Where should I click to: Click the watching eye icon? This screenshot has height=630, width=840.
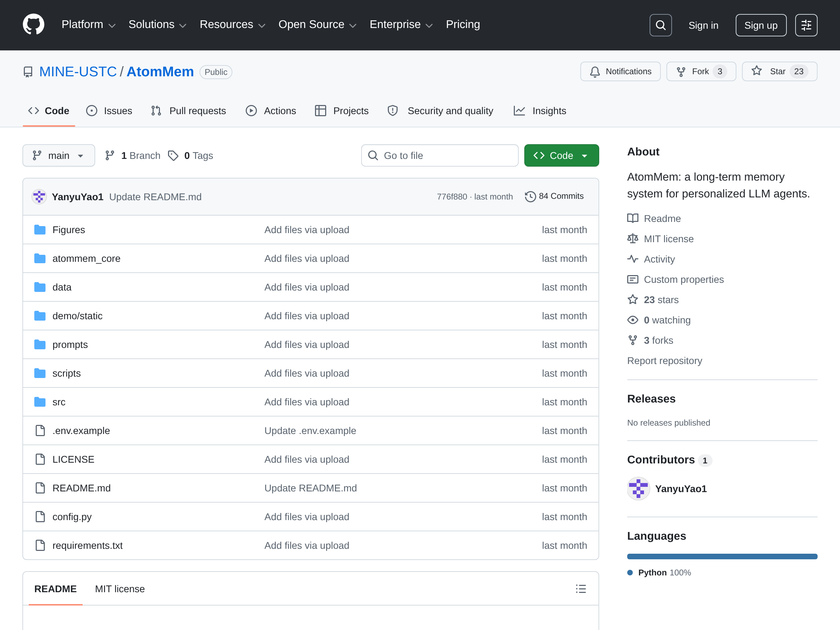pos(633,320)
